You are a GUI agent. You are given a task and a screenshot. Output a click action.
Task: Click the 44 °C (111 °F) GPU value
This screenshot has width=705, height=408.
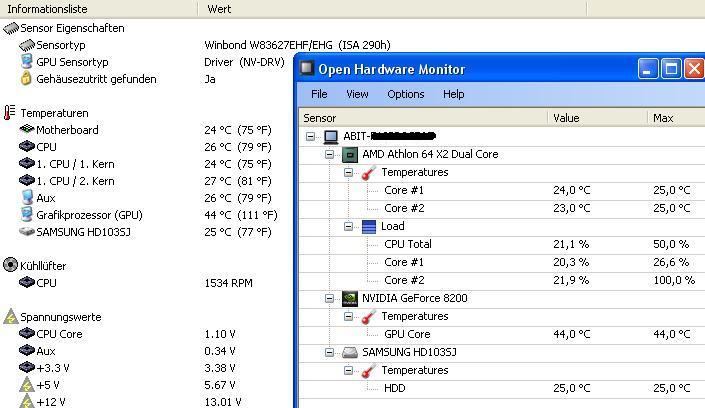point(241,215)
